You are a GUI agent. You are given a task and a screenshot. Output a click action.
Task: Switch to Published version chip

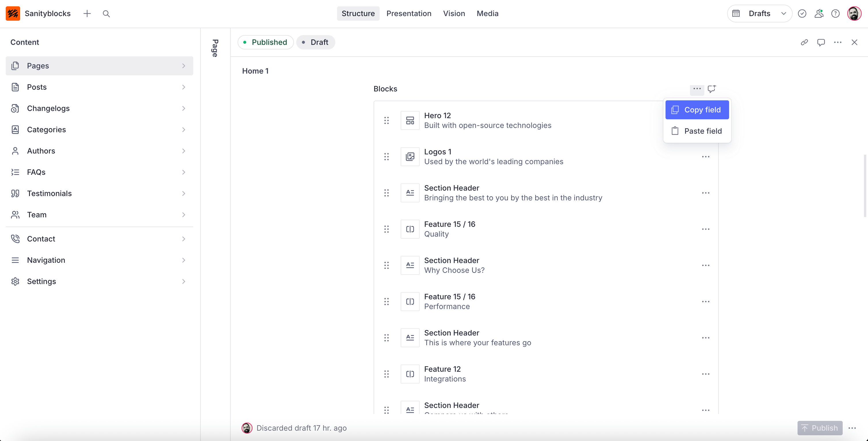[265, 43]
